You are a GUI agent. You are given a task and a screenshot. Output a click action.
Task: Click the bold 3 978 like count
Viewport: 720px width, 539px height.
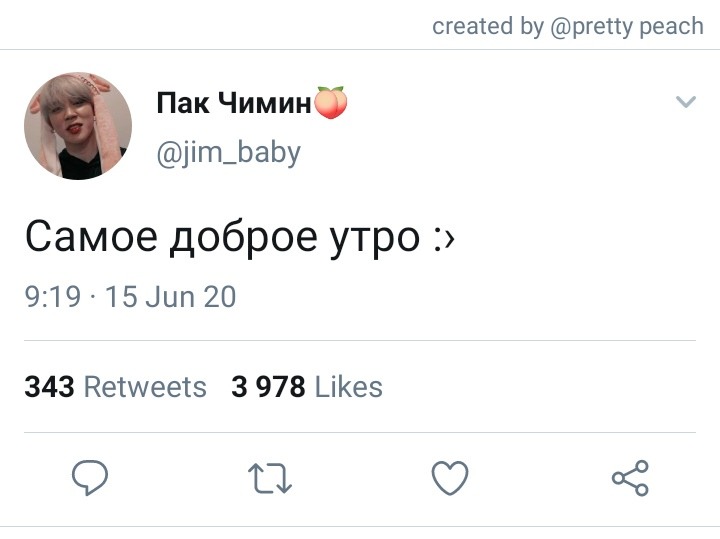click(268, 387)
